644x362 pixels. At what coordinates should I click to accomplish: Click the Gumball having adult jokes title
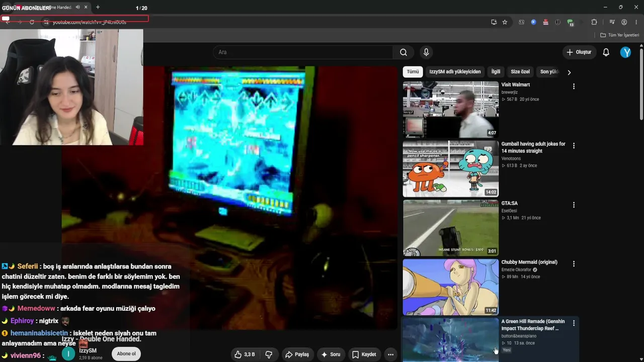(533, 147)
